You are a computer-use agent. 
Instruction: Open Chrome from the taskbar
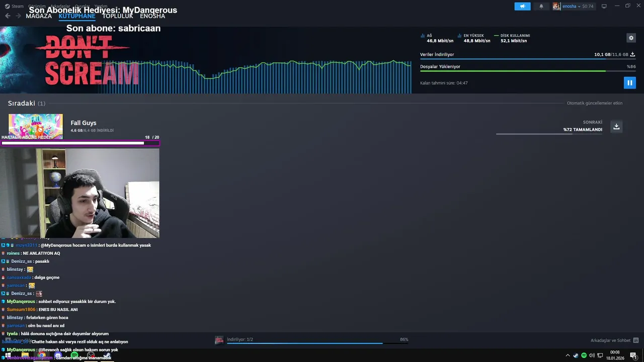pos(41,355)
